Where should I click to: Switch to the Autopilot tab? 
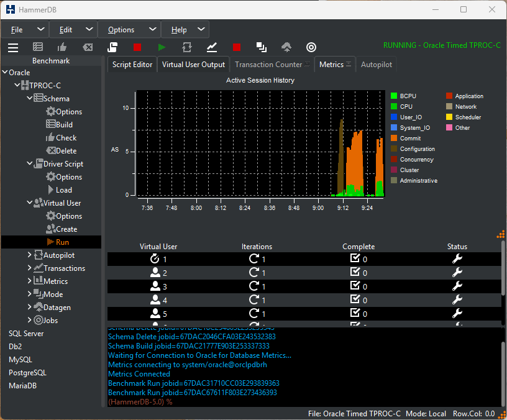click(377, 65)
